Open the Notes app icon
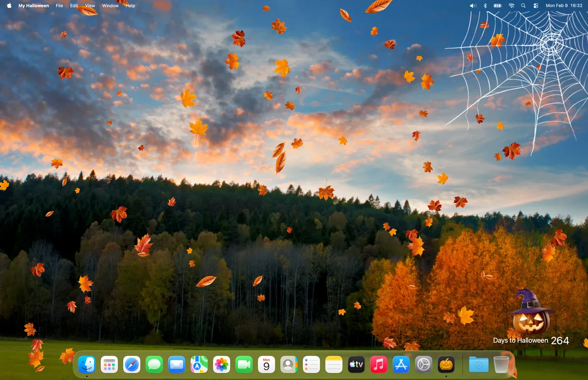588x380 pixels. 334,364
